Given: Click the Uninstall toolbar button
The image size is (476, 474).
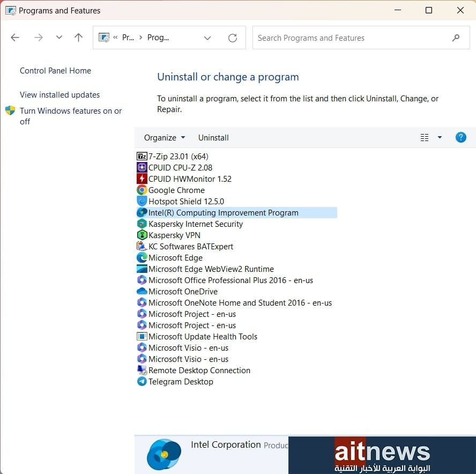Looking at the screenshot, I should [213, 138].
